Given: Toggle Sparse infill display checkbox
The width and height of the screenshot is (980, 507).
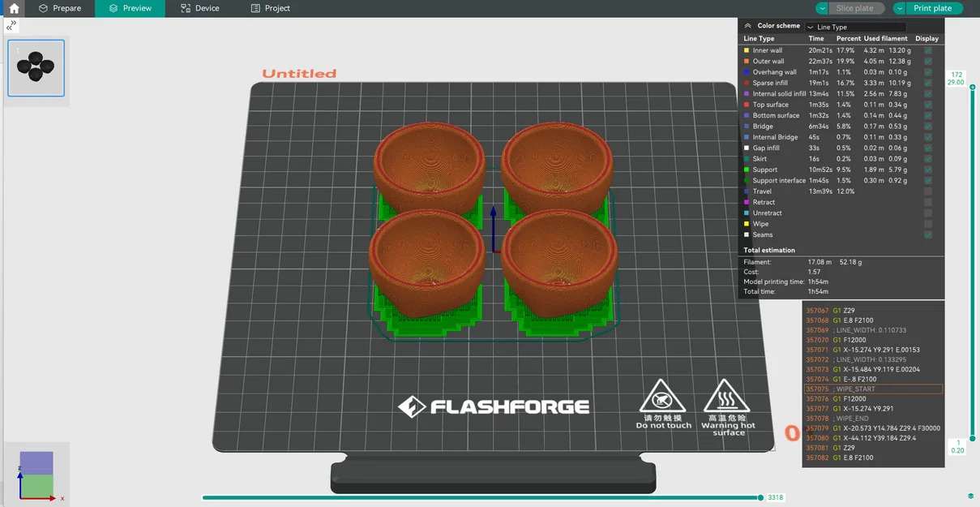Looking at the screenshot, I should [x=928, y=83].
